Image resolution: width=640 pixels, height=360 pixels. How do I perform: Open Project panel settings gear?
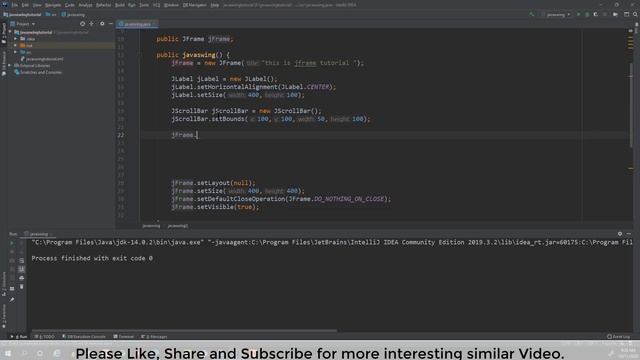click(102, 24)
